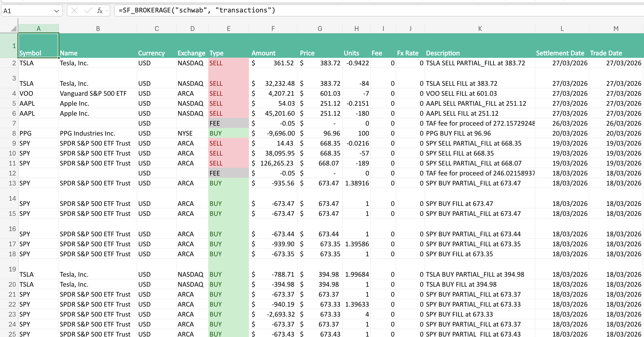Select amount -9,696.00 cell
This screenshot has height=337, width=644.
(x=273, y=133)
